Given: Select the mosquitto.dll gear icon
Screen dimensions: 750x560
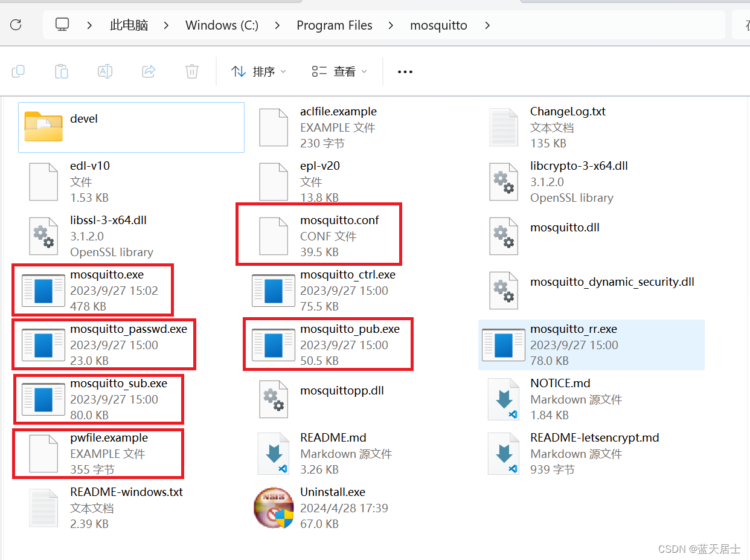Looking at the screenshot, I should [x=504, y=236].
